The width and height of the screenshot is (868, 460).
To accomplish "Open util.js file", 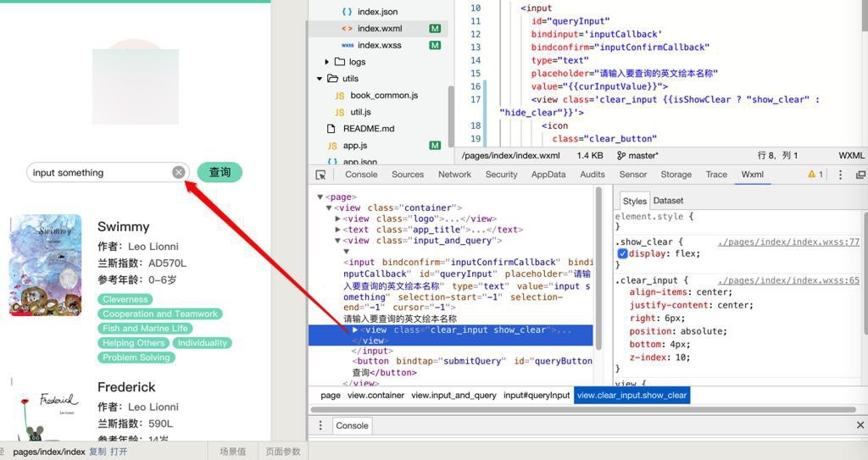I will coord(360,112).
